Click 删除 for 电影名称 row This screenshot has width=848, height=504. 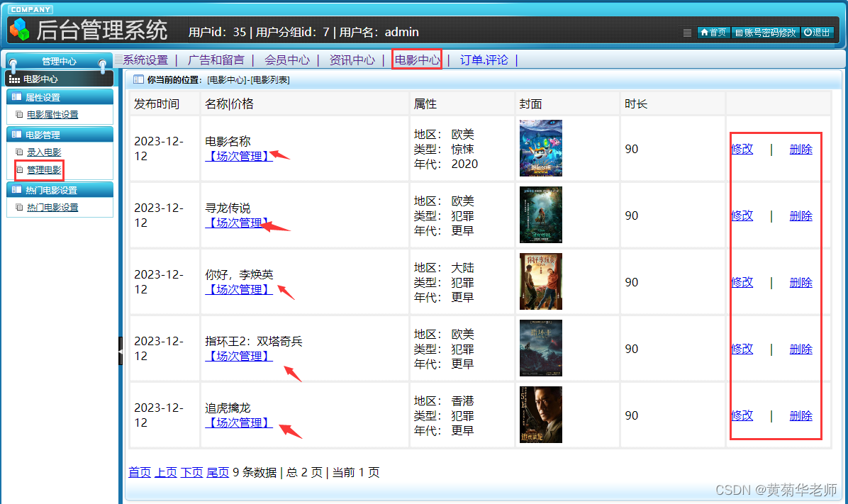pyautogui.click(x=801, y=150)
